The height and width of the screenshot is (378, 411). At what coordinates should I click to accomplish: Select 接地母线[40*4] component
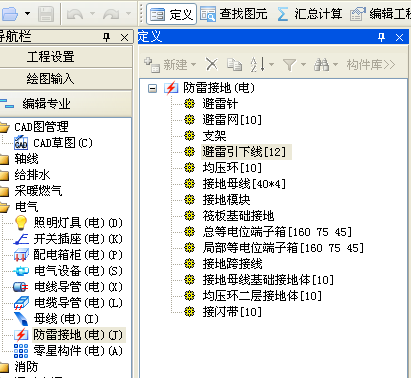244,184
